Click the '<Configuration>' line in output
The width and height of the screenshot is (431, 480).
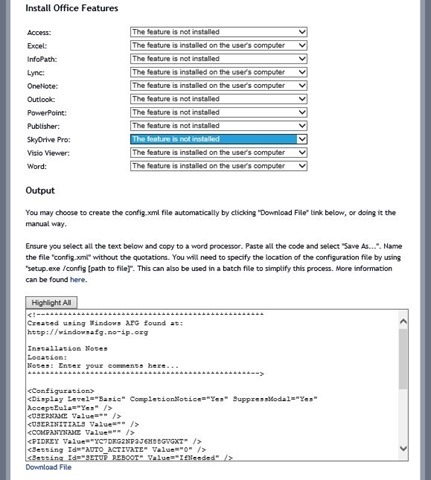[61, 391]
